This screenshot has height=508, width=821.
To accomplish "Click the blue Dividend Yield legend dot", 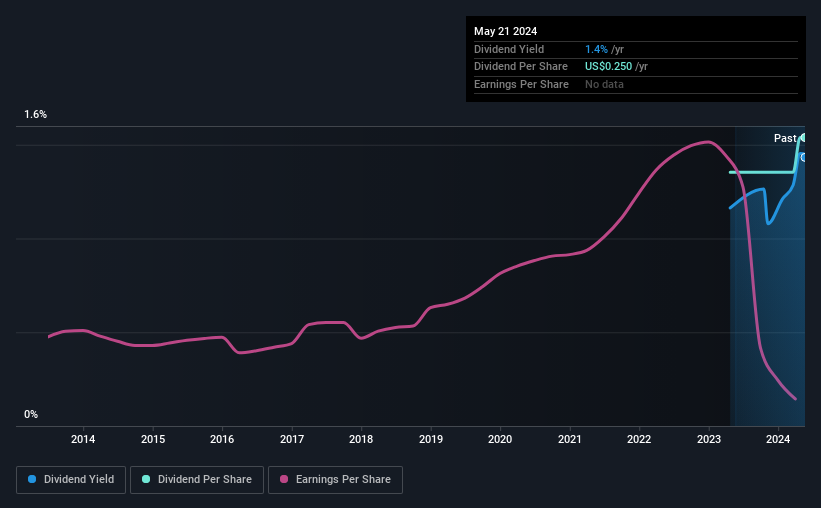I will (32, 480).
